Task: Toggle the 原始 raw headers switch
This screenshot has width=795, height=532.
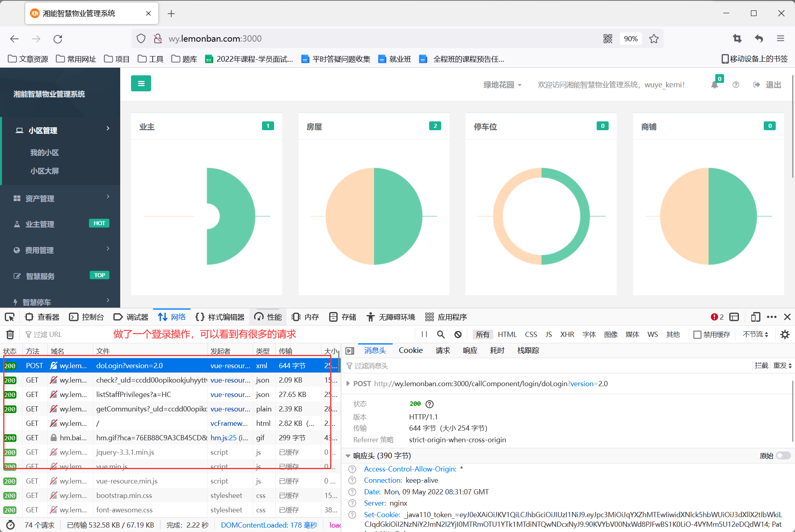Action: [x=783, y=456]
